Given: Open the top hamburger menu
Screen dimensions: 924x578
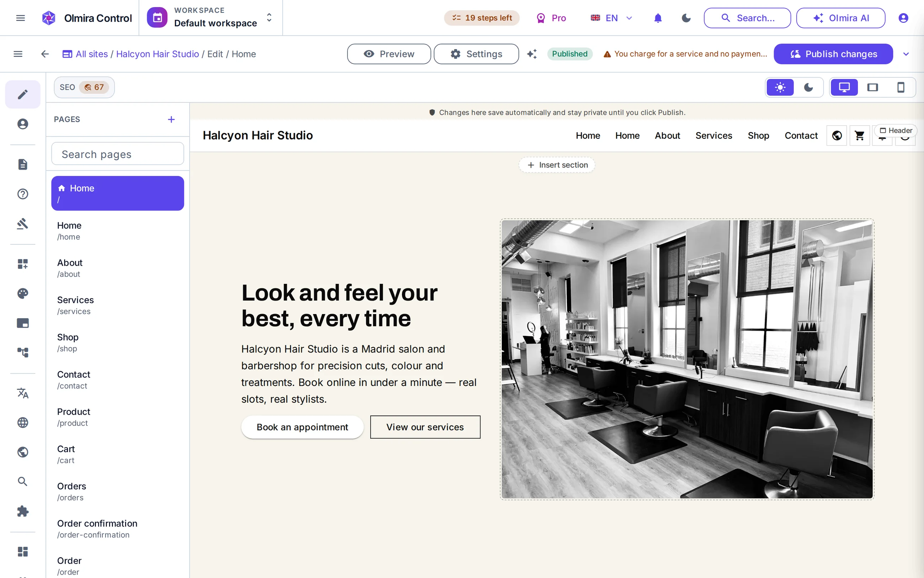Looking at the screenshot, I should point(21,18).
